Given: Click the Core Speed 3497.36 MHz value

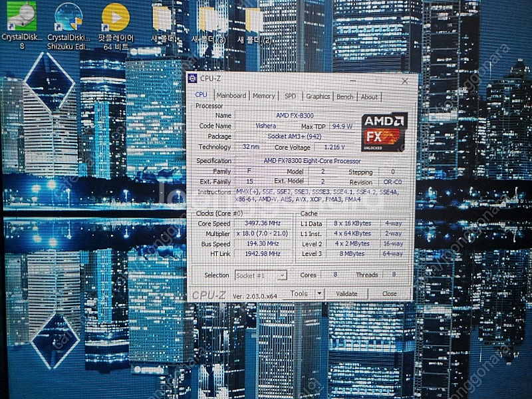Looking at the screenshot, I should (x=263, y=223).
